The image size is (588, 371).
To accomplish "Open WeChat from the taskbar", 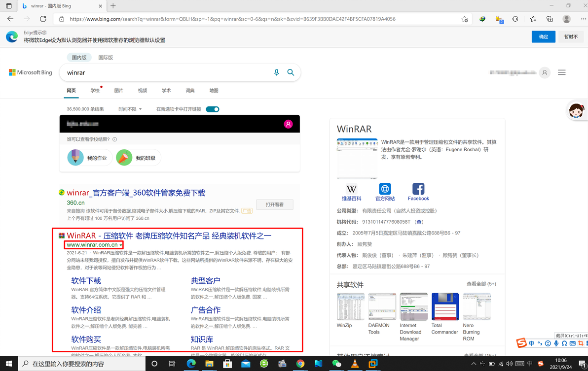I will [337, 364].
